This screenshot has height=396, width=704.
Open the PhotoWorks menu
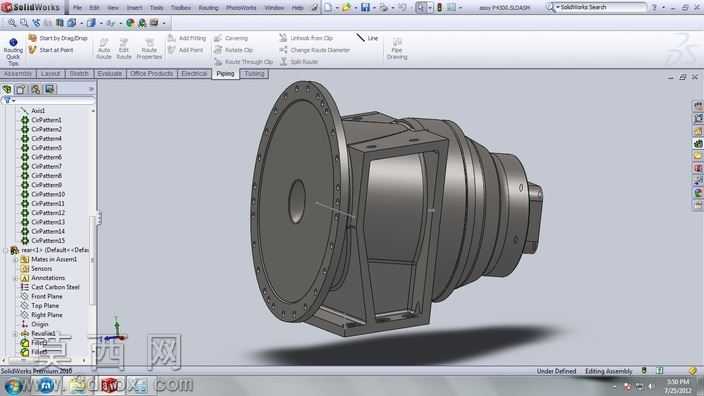pyautogui.click(x=241, y=8)
